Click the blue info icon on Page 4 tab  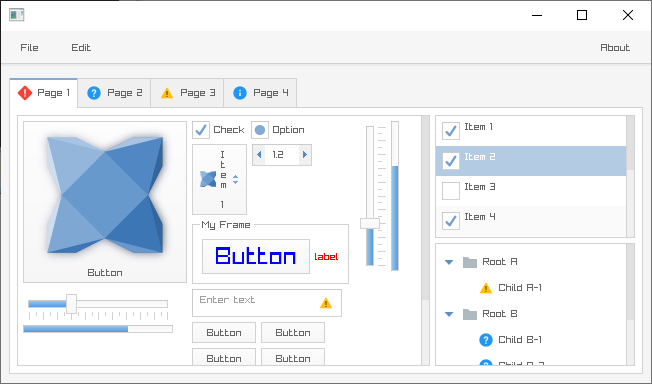240,93
